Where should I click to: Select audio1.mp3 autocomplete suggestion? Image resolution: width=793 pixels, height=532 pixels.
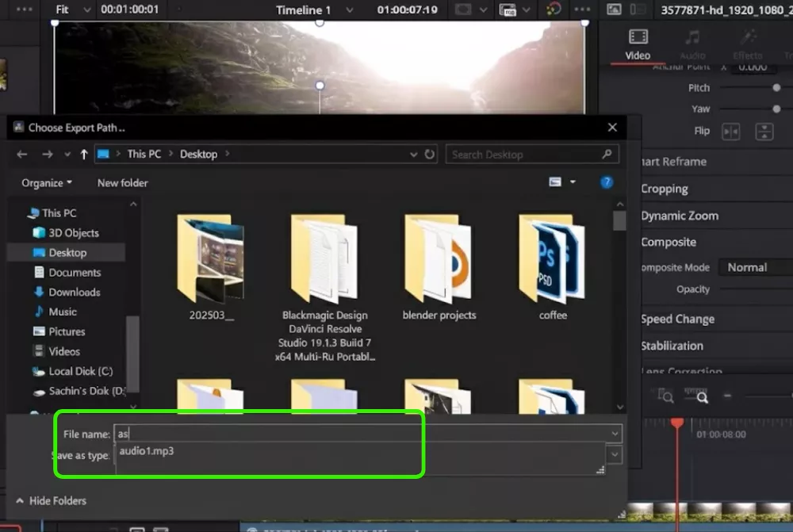click(x=147, y=451)
